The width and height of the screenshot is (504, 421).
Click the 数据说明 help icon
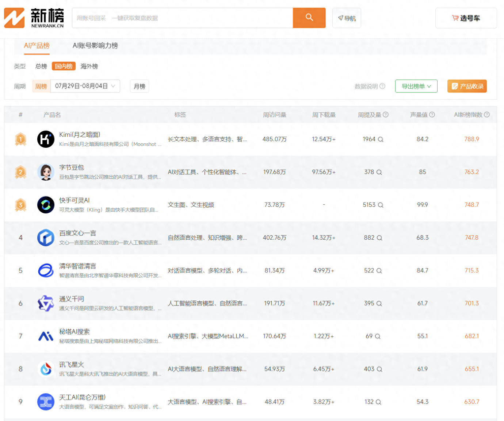point(382,86)
